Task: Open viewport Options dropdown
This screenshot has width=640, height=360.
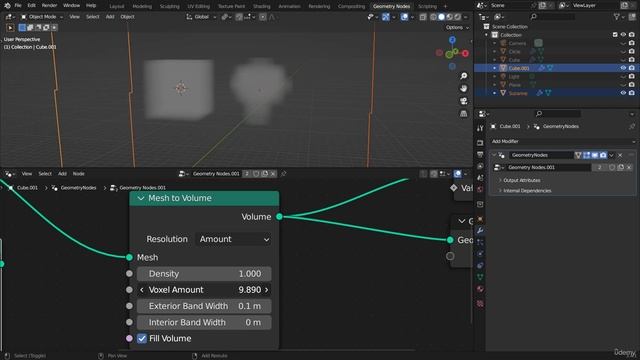Action: (457, 27)
